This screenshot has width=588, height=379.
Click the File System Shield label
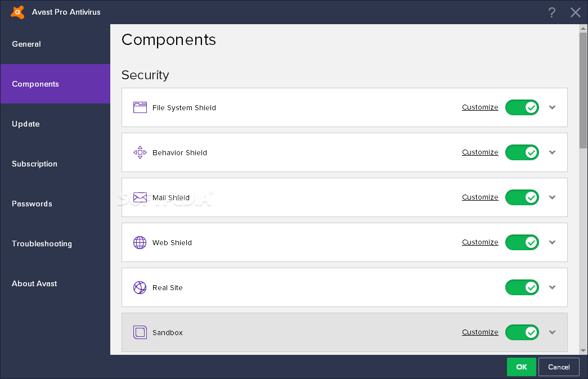[184, 107]
